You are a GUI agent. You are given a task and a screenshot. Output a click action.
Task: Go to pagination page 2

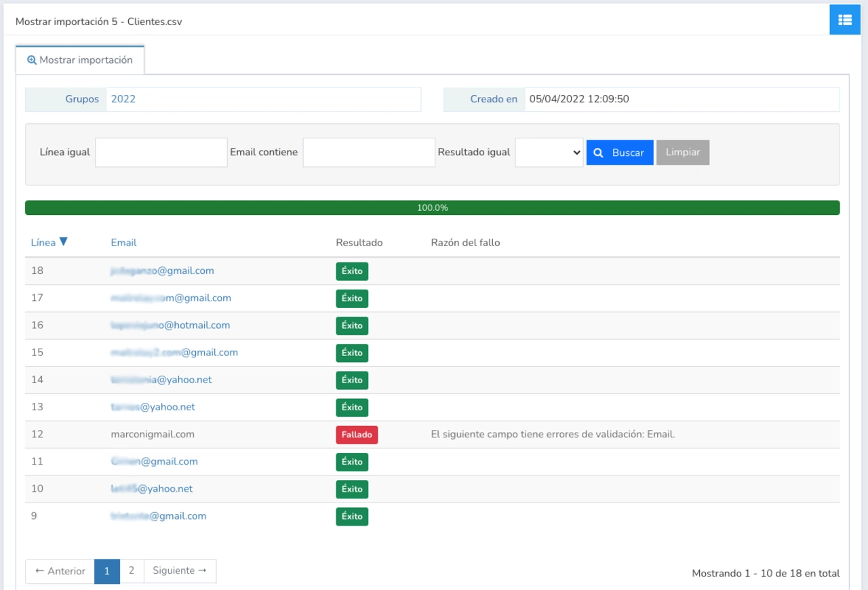132,571
